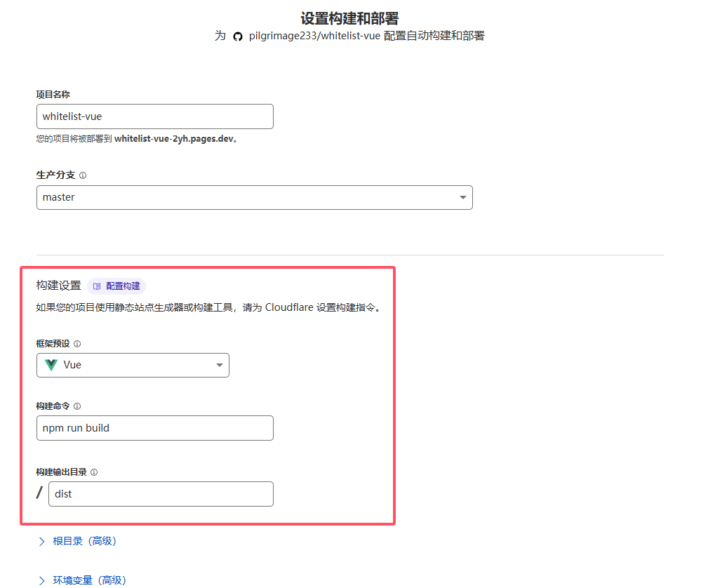Screen dimensions: 701x588
Task: Click the pilgrimage233/whitelist-vue repository name
Action: pyautogui.click(x=315, y=36)
